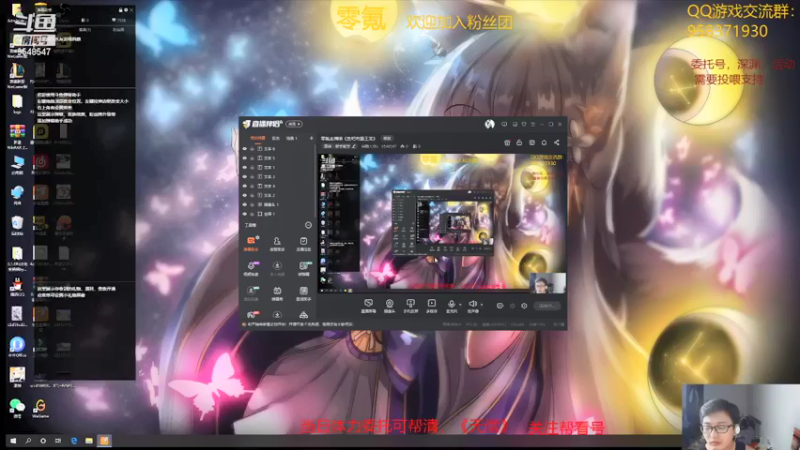Open the person-shaped tool in toolbox first row
This screenshot has width=800, height=450.
[x=277, y=243]
